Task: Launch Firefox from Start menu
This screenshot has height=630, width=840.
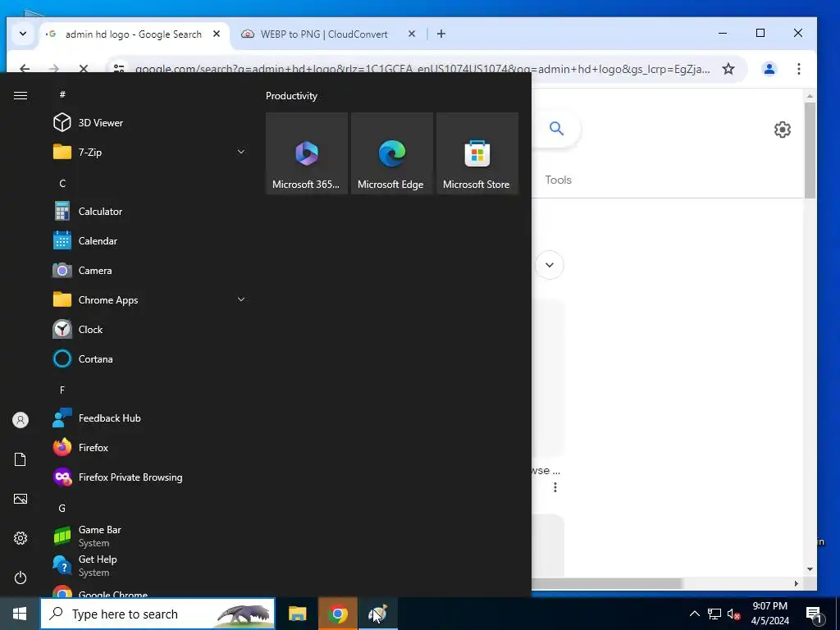Action: click(150, 448)
